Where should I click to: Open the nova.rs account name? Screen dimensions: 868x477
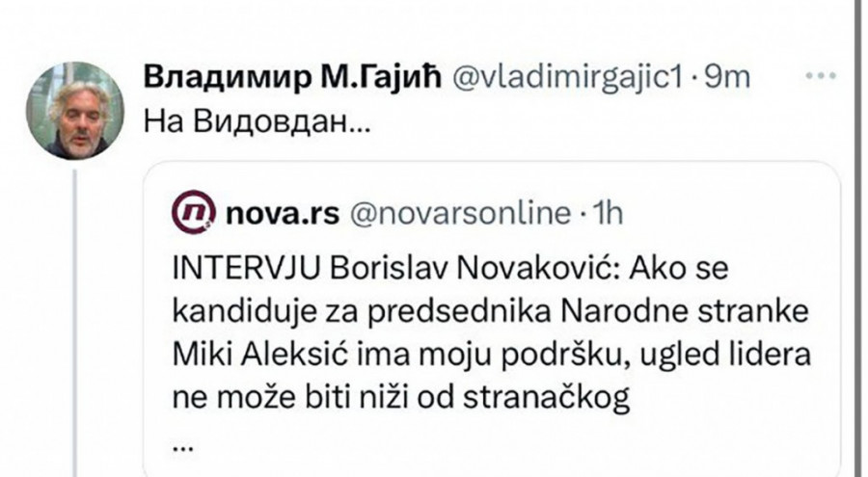[x=282, y=213]
